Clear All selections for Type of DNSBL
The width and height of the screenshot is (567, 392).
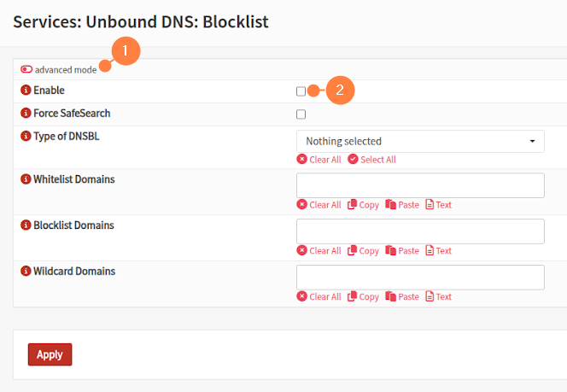pyautogui.click(x=319, y=160)
